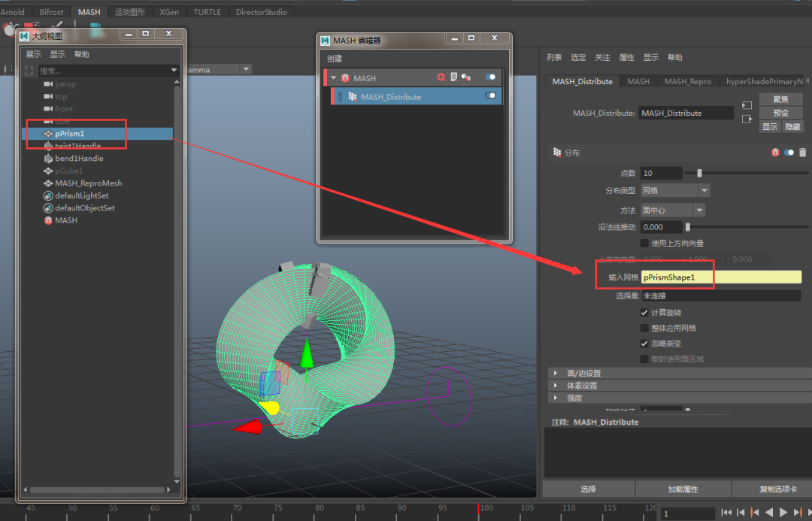Click the 预设 button

pyautogui.click(x=780, y=113)
